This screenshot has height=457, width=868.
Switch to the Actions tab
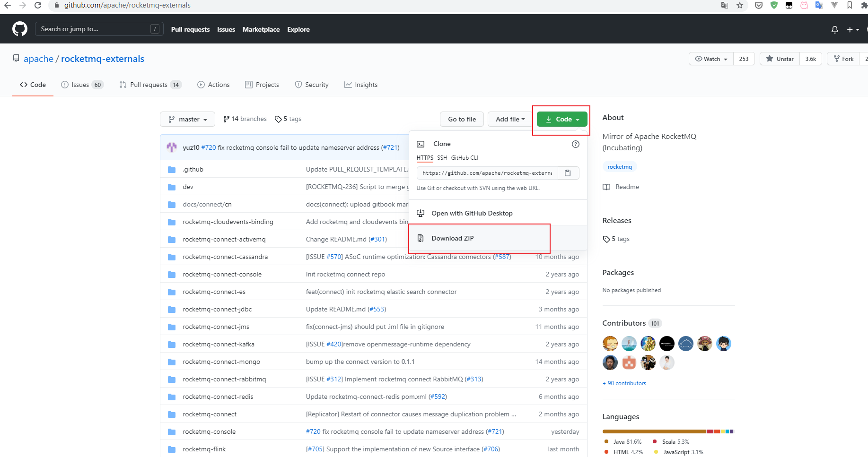[213, 85]
